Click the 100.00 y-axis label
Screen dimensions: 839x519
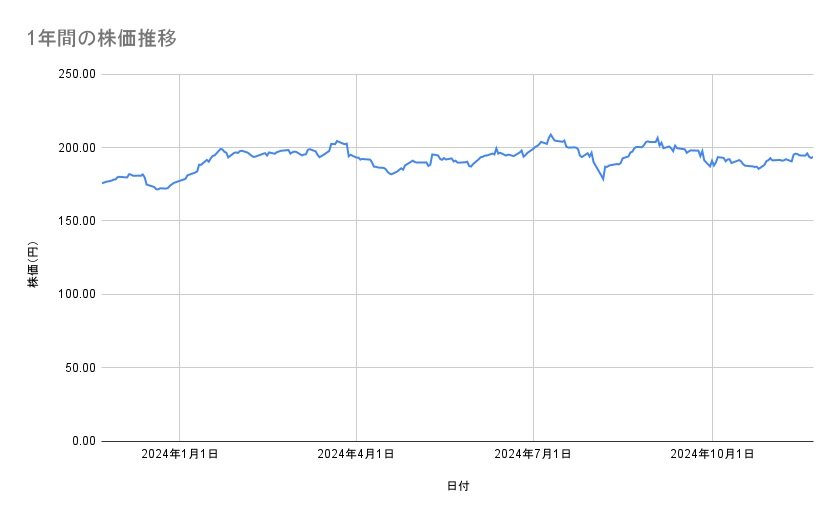pyautogui.click(x=76, y=294)
